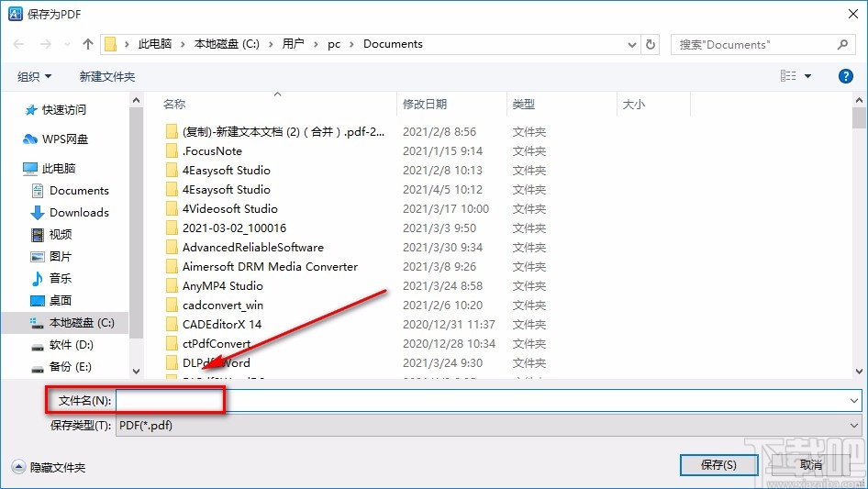
Task: Click the Back navigation arrow
Action: tap(18, 44)
